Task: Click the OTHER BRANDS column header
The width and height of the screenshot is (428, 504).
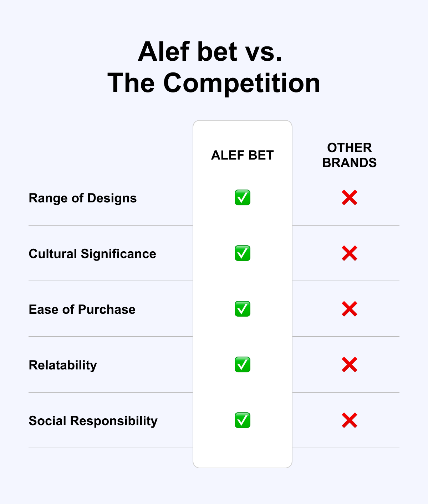Action: point(350,155)
